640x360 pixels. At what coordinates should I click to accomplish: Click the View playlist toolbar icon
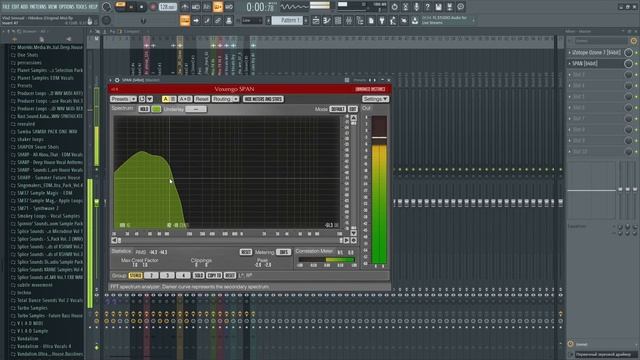click(316, 20)
